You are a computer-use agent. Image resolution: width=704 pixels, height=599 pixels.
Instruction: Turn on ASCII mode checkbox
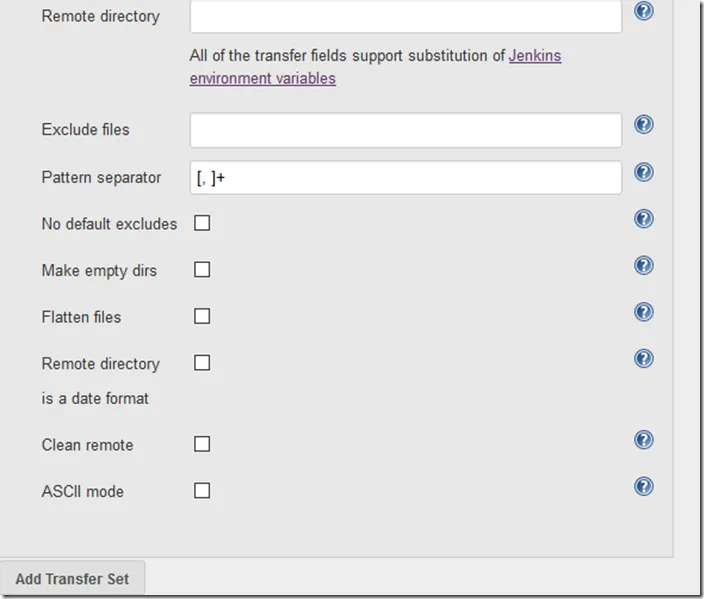coord(202,491)
